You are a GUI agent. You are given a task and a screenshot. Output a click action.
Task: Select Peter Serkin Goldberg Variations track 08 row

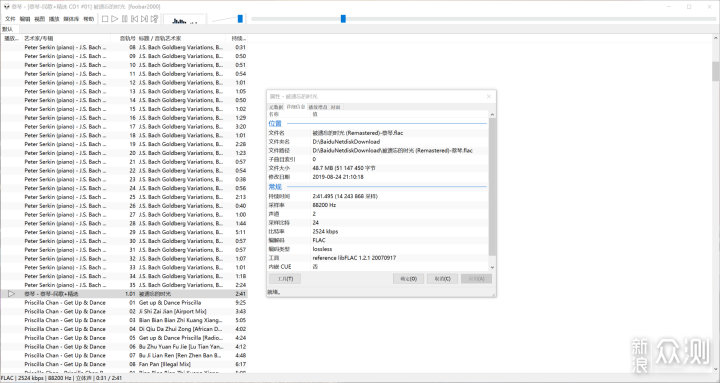pyautogui.click(x=124, y=47)
